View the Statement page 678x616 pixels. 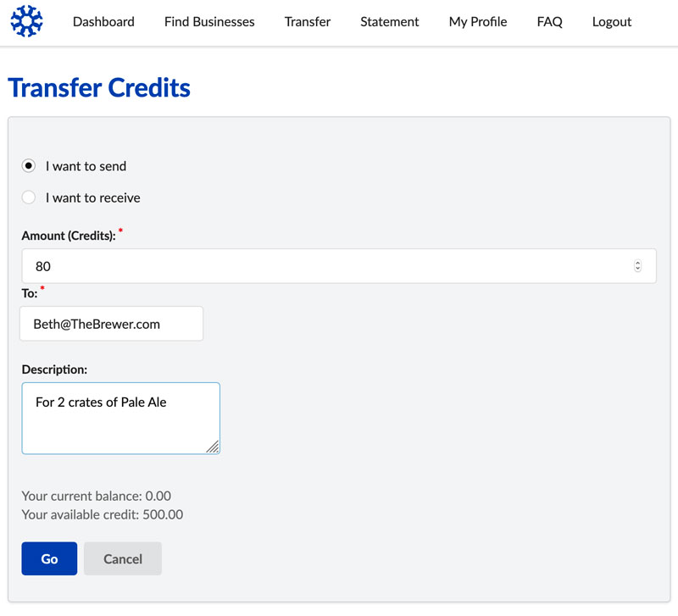390,22
